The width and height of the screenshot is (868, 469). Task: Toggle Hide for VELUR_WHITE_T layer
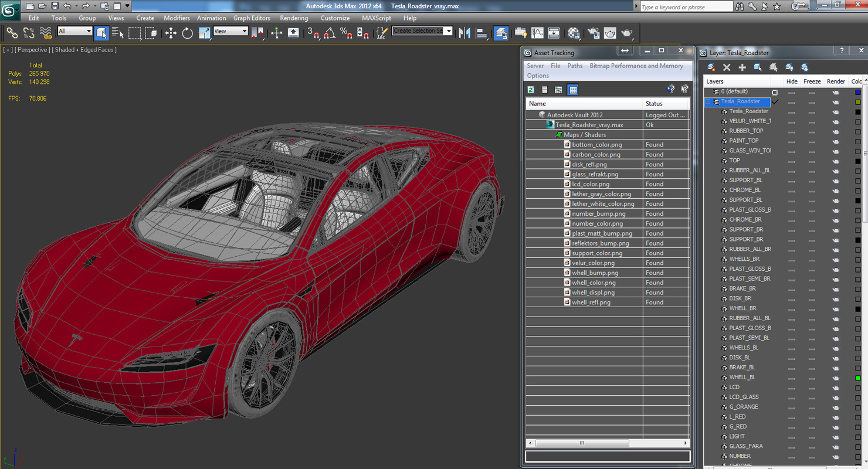[x=791, y=121]
